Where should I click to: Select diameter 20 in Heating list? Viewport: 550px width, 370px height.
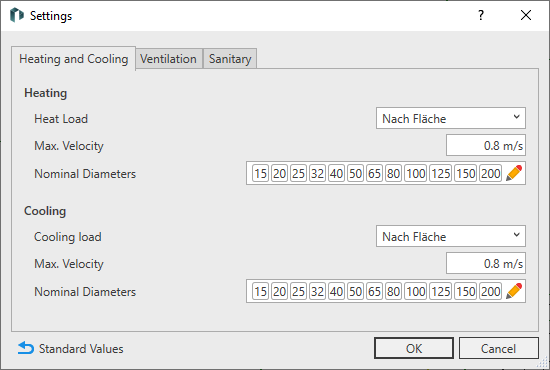[280, 173]
